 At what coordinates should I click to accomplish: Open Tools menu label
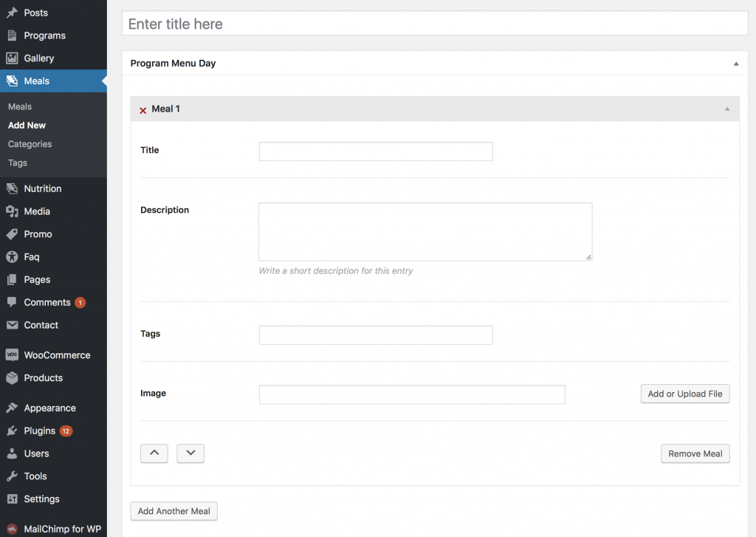35,476
